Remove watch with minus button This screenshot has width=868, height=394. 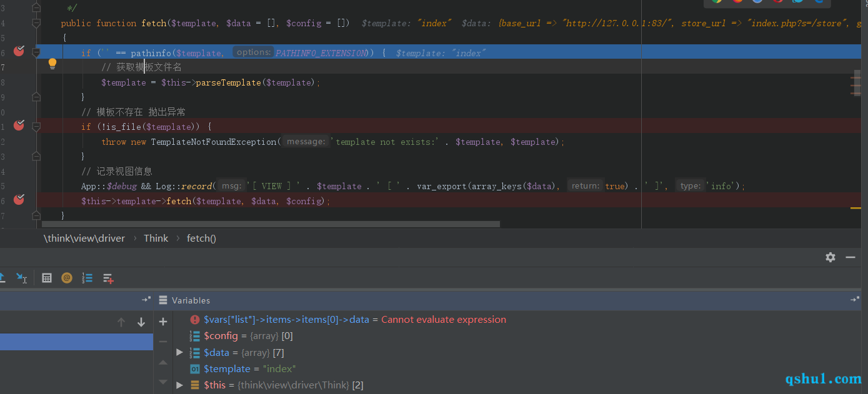pyautogui.click(x=163, y=342)
